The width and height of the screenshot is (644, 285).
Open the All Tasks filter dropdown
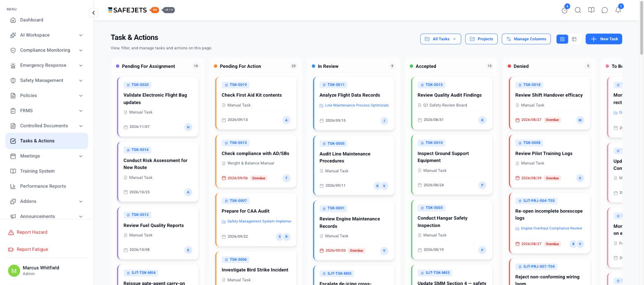point(440,39)
